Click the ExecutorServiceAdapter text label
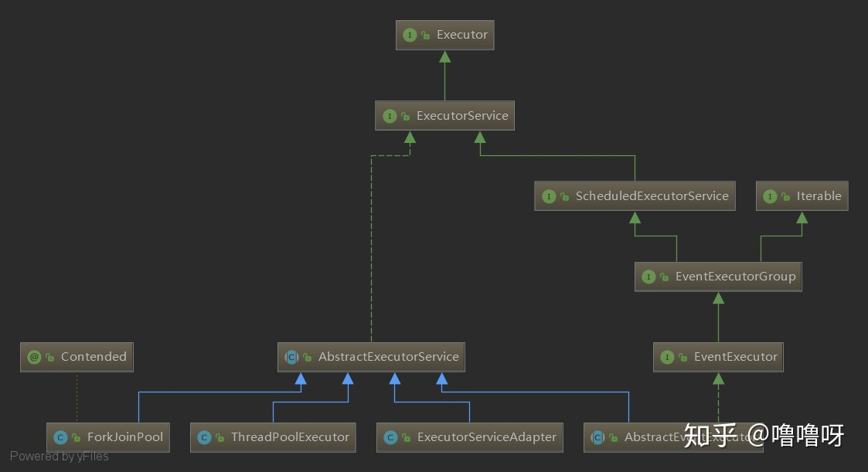868x472 pixels. click(x=487, y=436)
